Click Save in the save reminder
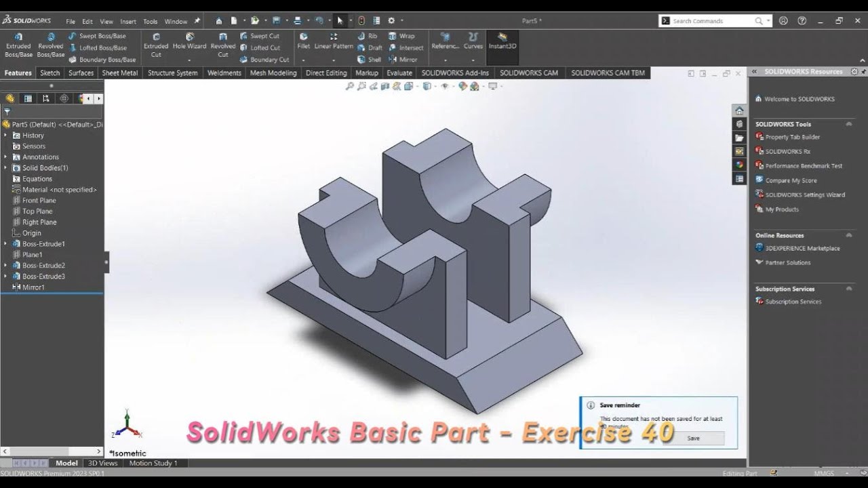 click(x=693, y=439)
